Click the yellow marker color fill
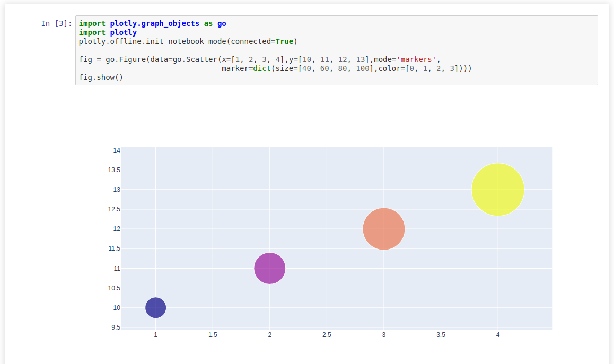Image resolution: width=614 pixels, height=364 pixels. coord(497,189)
